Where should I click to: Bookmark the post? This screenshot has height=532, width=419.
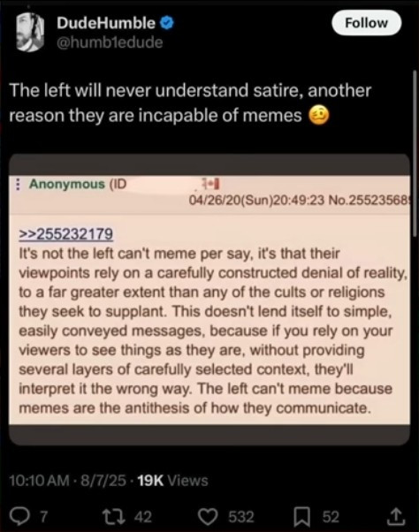301,516
